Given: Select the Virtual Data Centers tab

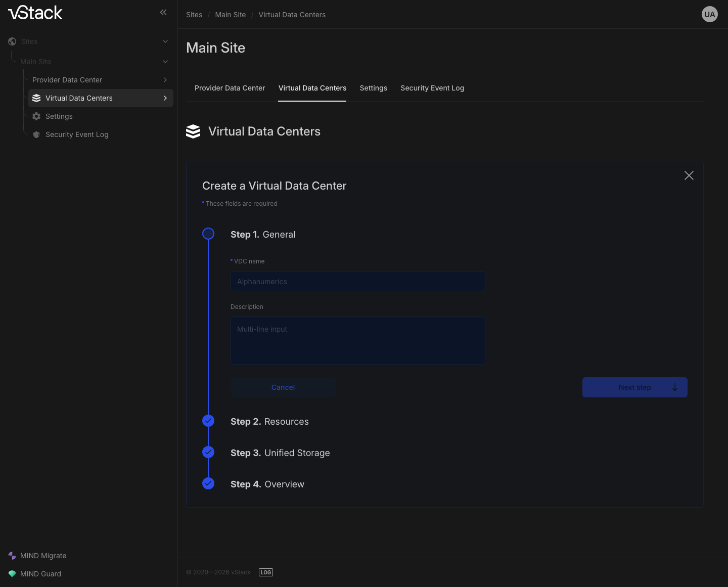Looking at the screenshot, I should point(312,88).
